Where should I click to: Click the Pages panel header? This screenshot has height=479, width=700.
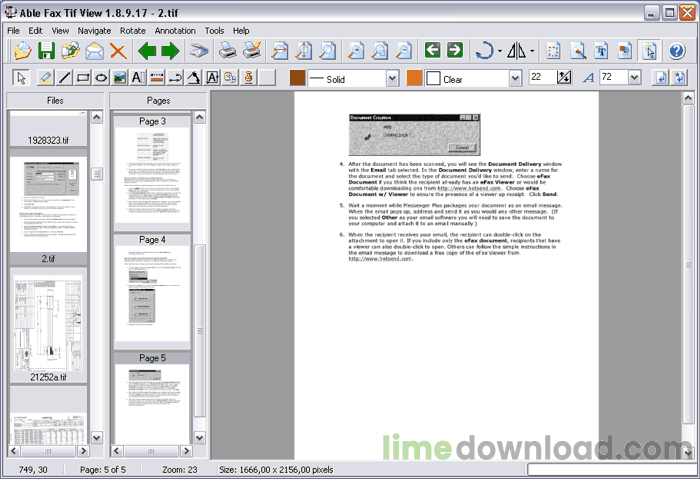(x=158, y=101)
